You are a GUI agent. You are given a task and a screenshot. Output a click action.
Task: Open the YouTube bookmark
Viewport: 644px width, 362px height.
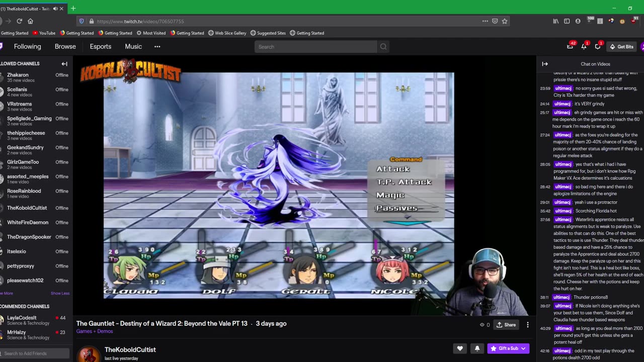click(x=44, y=33)
